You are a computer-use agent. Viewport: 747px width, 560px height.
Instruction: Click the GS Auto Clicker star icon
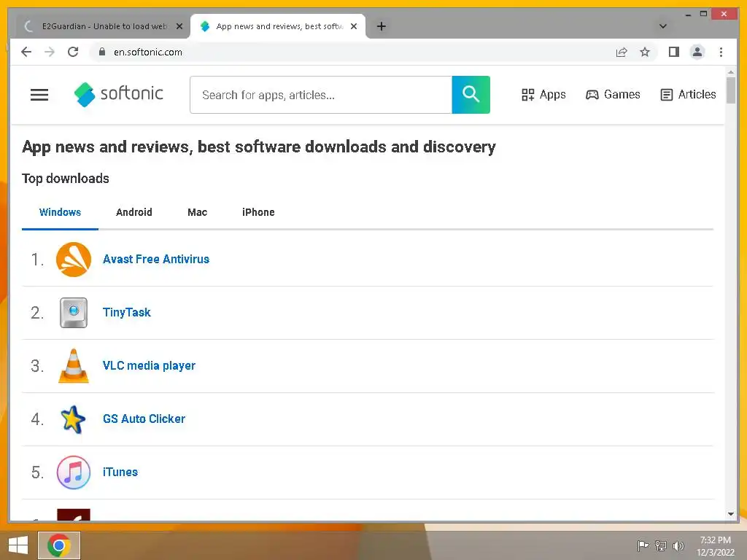click(73, 419)
